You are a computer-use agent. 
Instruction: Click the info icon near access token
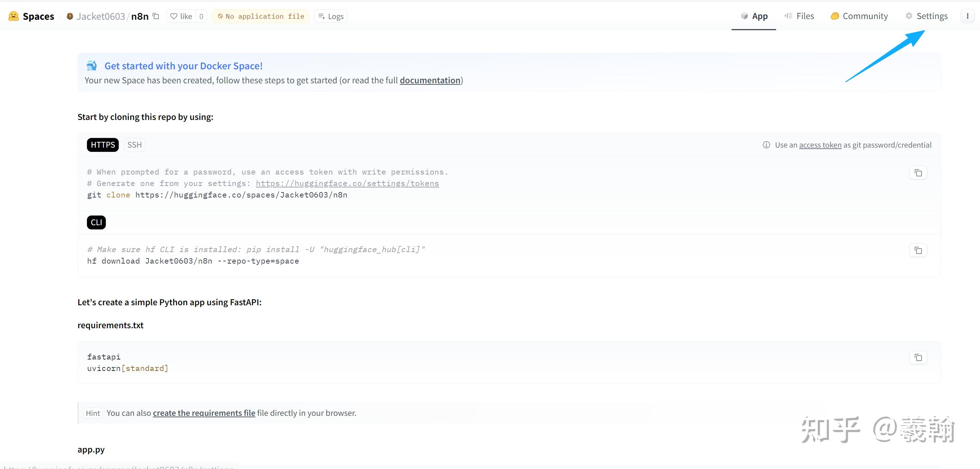[766, 145]
